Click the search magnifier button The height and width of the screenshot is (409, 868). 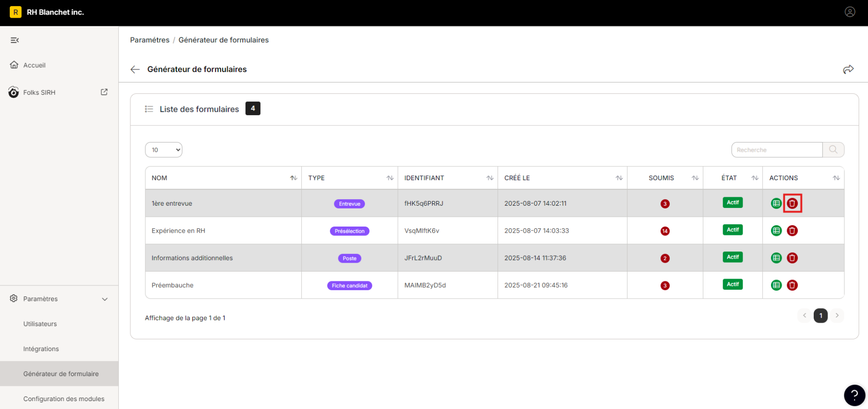[x=833, y=149]
